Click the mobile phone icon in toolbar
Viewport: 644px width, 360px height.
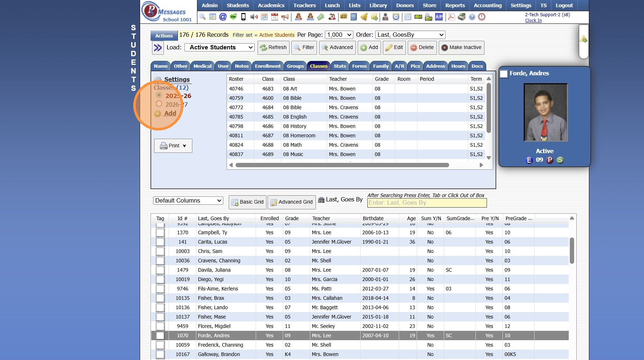pyautogui.click(x=243, y=17)
